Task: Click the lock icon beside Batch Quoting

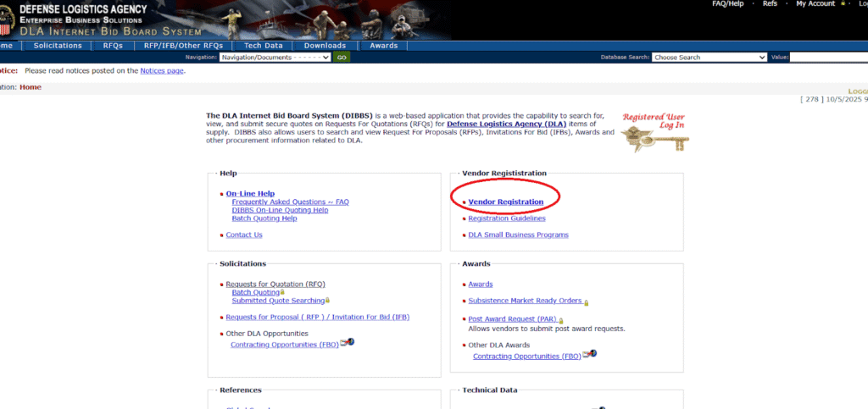Action: [282, 293]
